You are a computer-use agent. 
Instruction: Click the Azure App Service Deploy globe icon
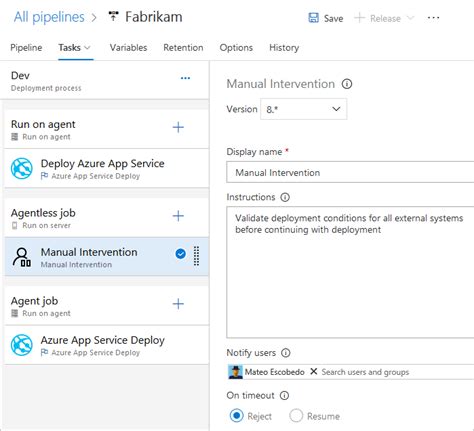[x=22, y=345]
